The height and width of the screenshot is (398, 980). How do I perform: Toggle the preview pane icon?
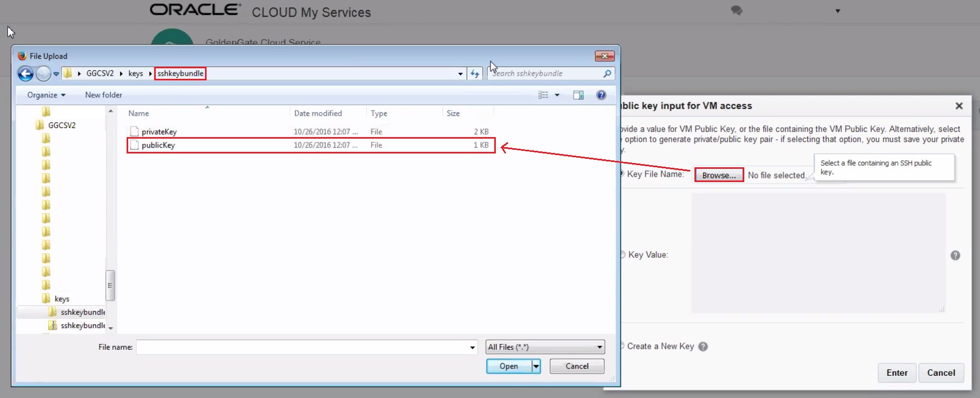coord(578,95)
